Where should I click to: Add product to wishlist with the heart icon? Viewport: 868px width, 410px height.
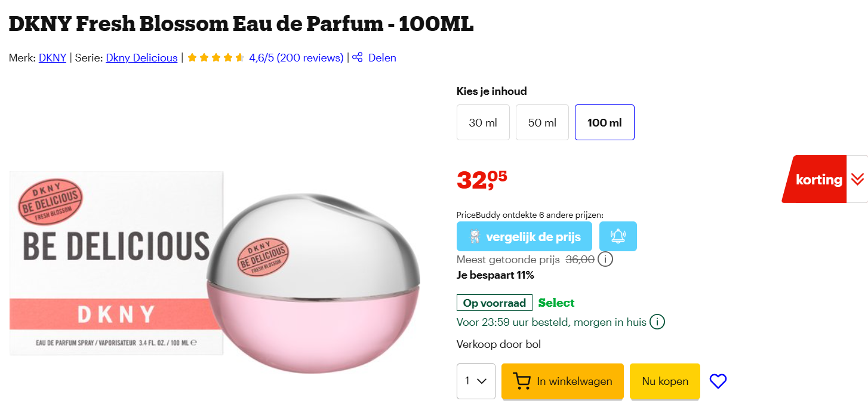coord(718,381)
